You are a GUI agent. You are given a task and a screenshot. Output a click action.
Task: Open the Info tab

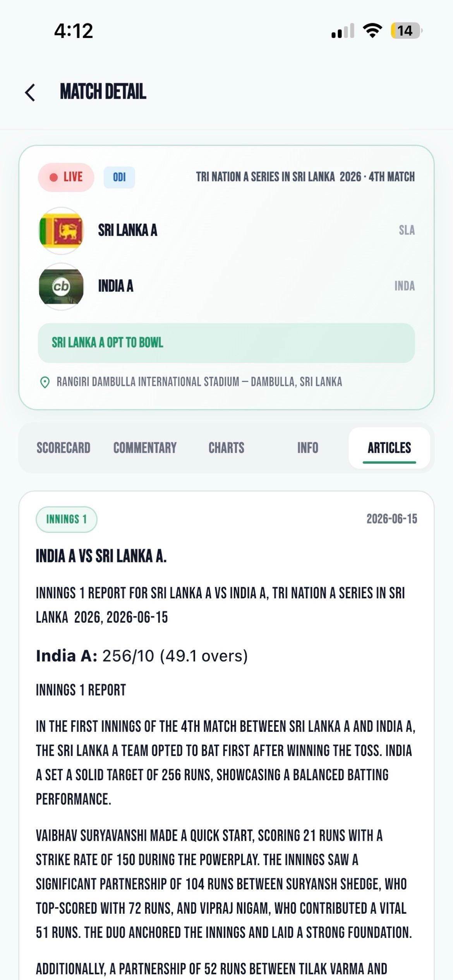(x=308, y=448)
